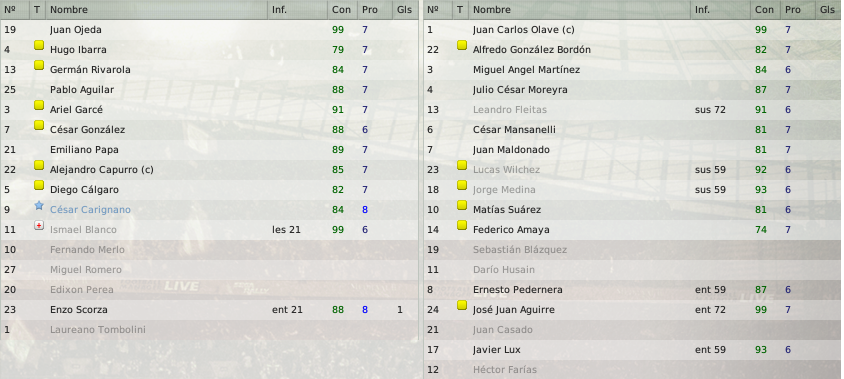Click Federico Amaya's yellow card icon
This screenshot has height=379, width=844.
tap(462, 226)
